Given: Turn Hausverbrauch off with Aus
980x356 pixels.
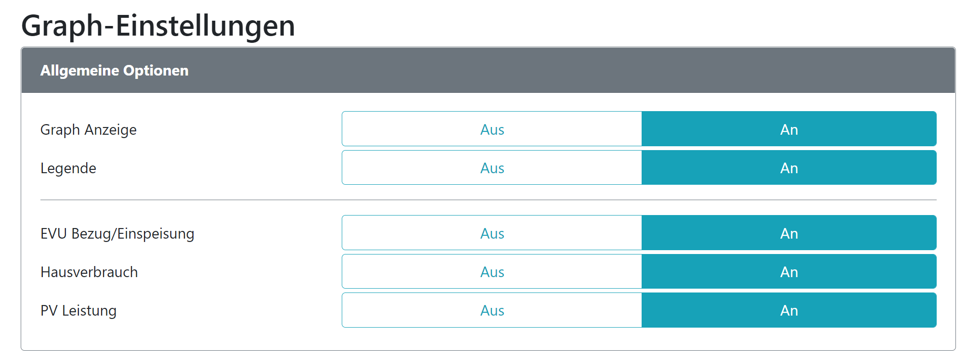Looking at the screenshot, I should coord(492,271).
